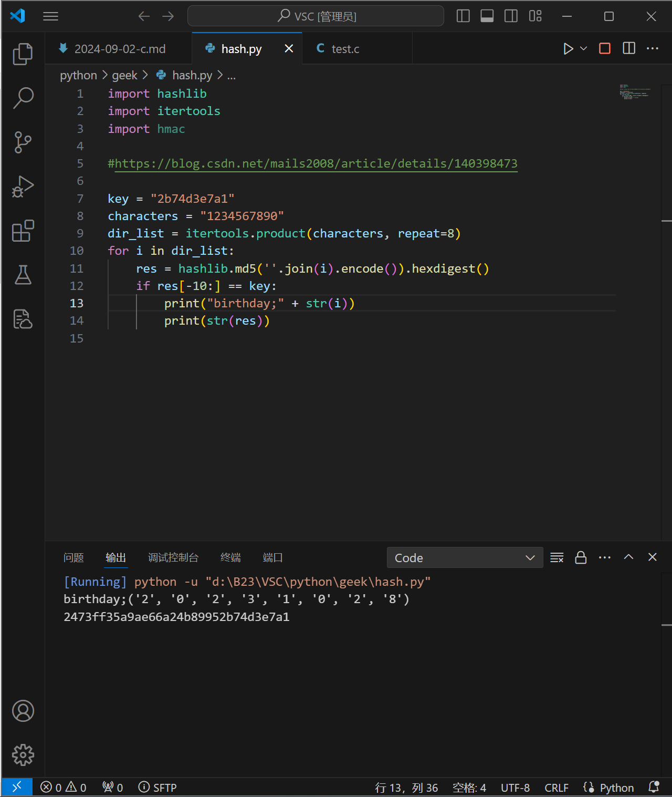Open the Extensions view icon
The width and height of the screenshot is (672, 797).
pos(23,231)
